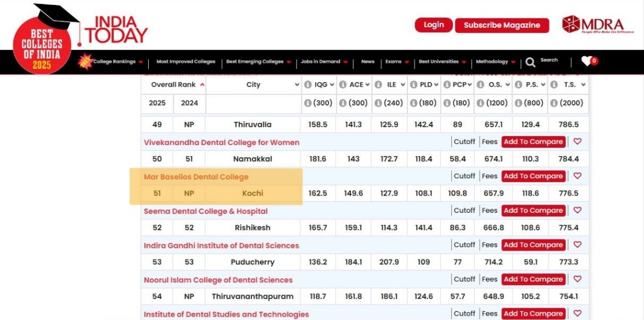Toggle the heart next to Seema Dental College row

(577, 211)
